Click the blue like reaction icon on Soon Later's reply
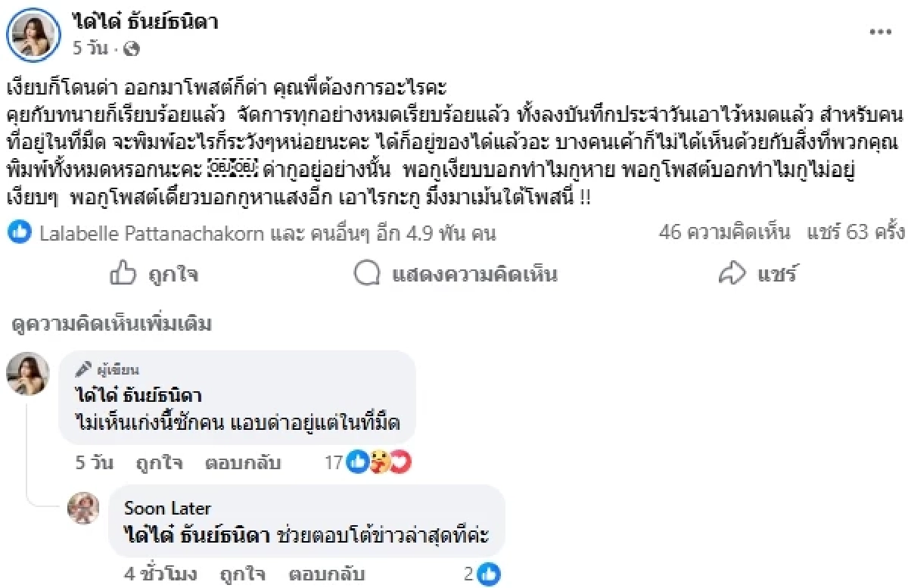 coord(490,574)
